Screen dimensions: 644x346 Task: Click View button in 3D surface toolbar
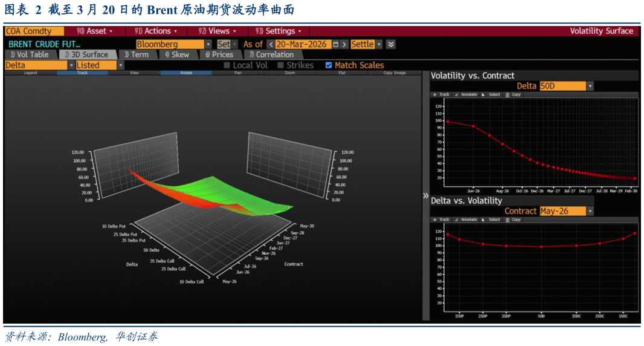tap(134, 73)
